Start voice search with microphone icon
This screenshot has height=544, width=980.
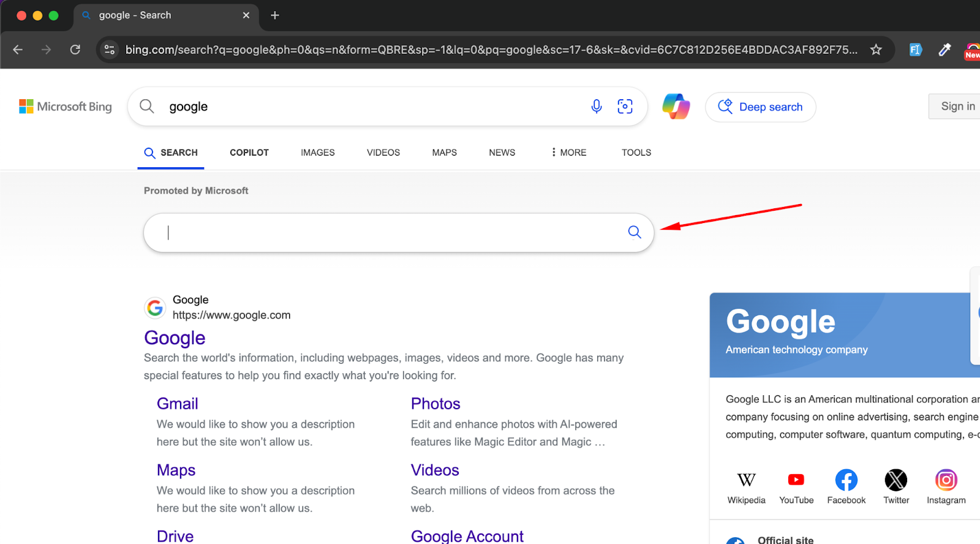pos(597,107)
